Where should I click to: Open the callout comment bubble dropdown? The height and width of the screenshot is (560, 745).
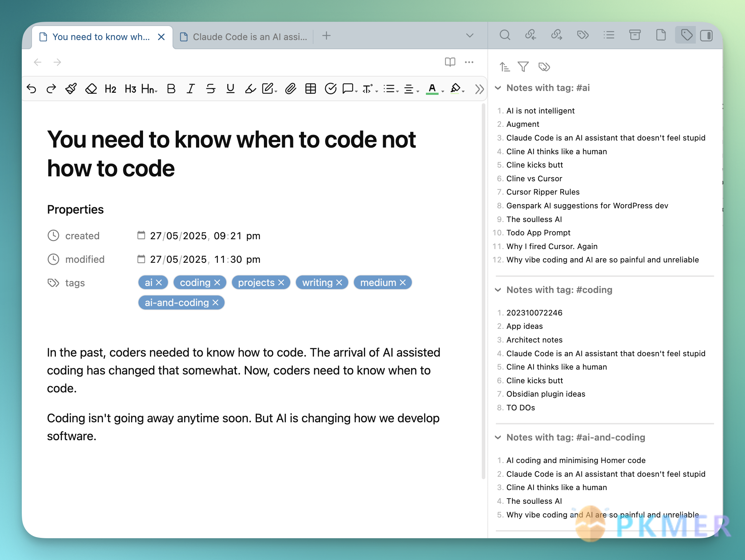coord(350,89)
